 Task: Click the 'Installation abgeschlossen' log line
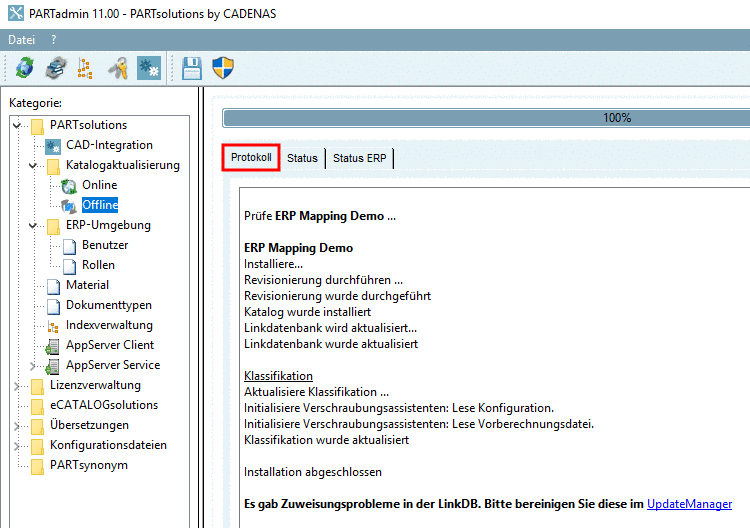pos(313,472)
